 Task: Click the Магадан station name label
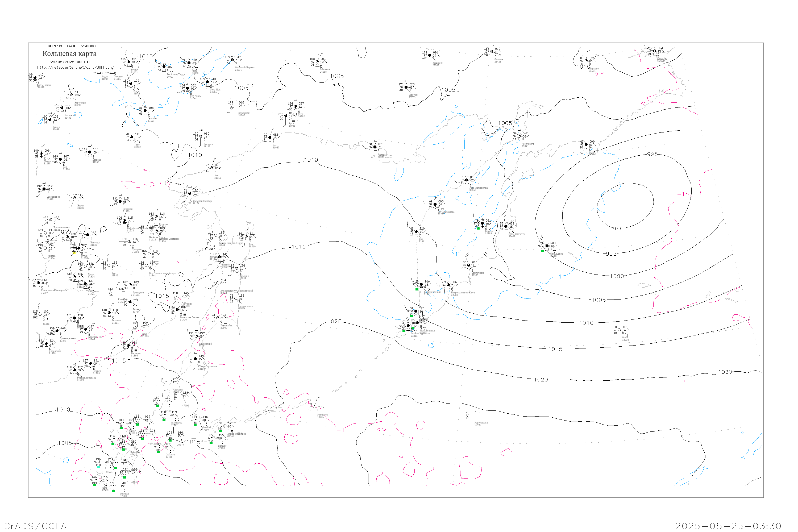(x=382, y=155)
